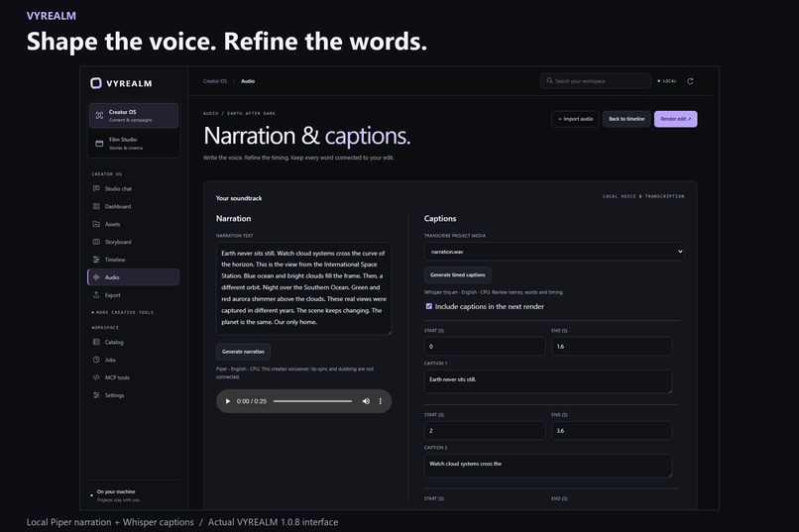Click the Settings sliders icon
Viewport: 799px width, 532px height.
(x=96, y=395)
